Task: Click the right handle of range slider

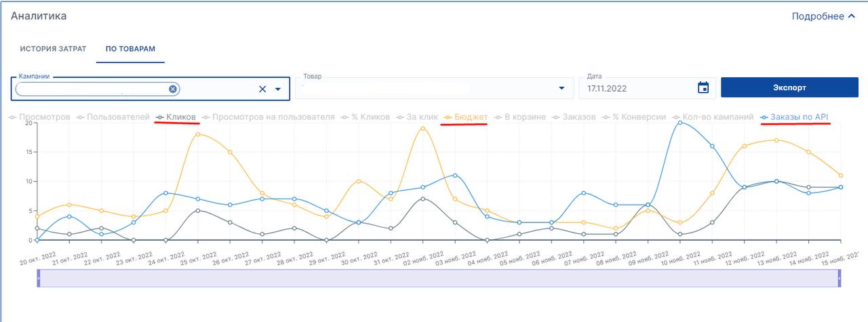Action: (839, 278)
